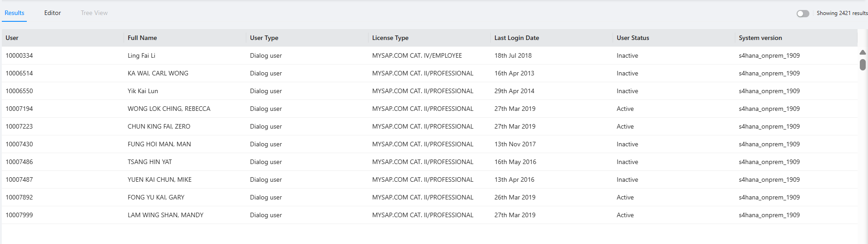Switch to the Results tab
This screenshot has width=868, height=244.
[15, 13]
